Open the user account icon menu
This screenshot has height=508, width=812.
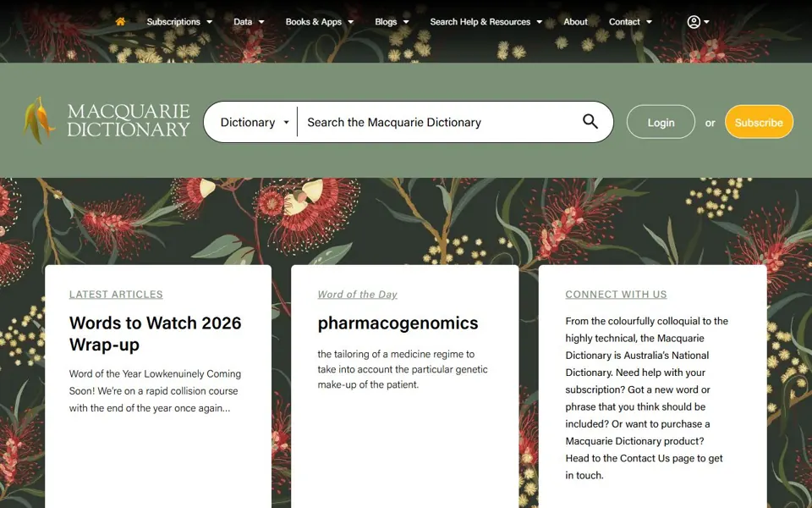click(x=694, y=22)
